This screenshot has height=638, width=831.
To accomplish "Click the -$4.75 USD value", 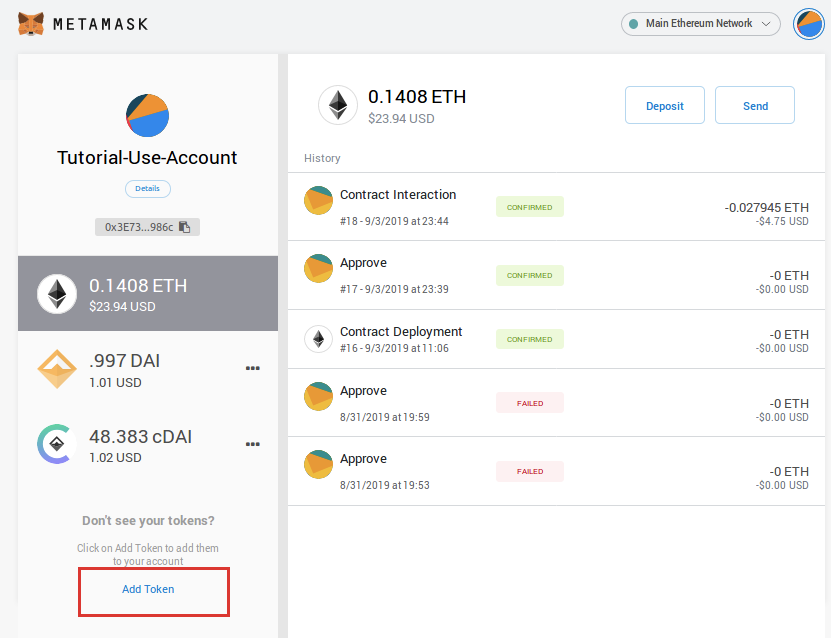I will click(x=782, y=221).
